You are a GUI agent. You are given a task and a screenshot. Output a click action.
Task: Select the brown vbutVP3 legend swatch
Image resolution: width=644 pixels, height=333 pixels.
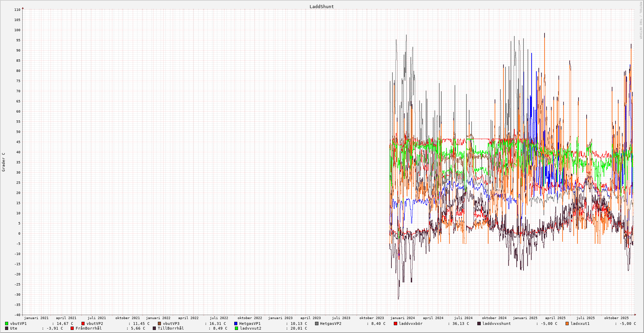160,324
